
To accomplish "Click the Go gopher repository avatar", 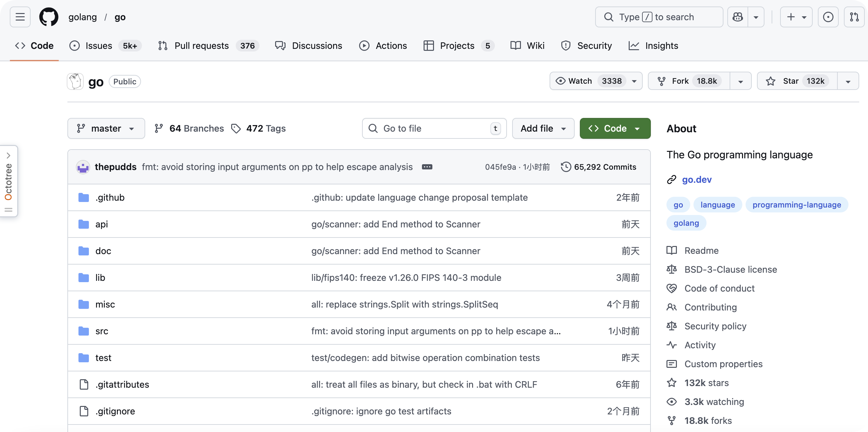I will tap(75, 81).
